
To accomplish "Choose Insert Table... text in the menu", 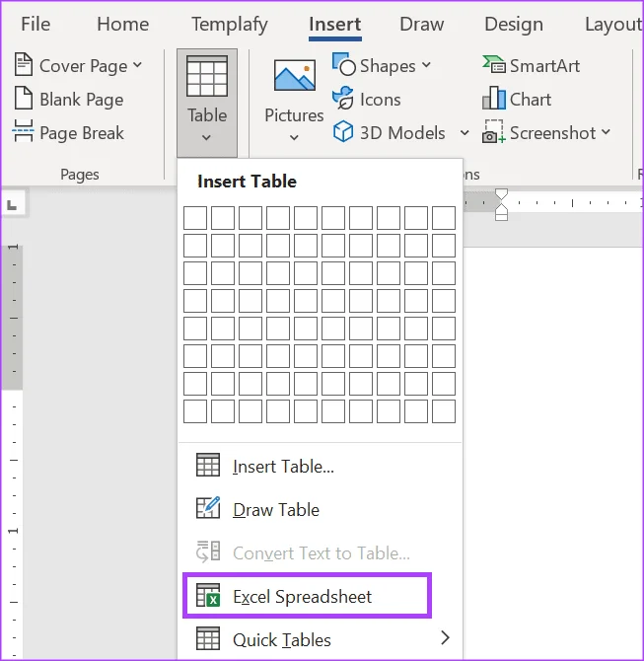I will coord(283,467).
